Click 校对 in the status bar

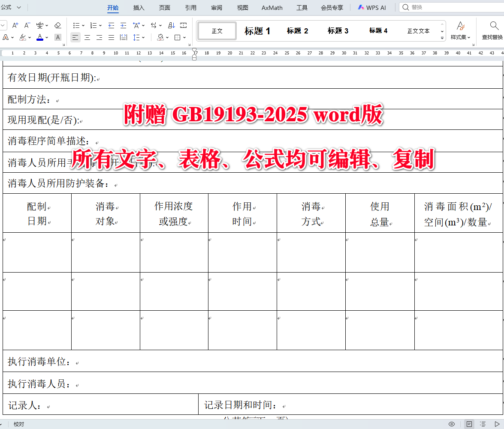click(x=18, y=424)
